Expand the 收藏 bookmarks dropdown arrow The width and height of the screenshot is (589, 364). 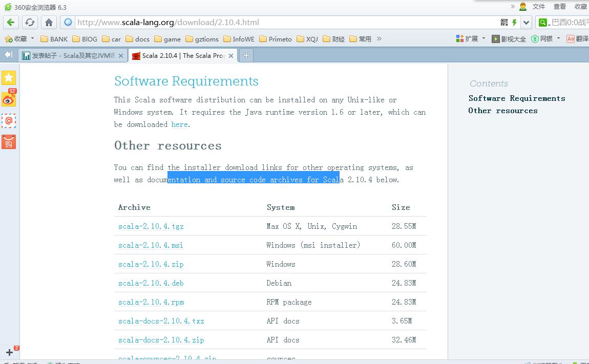point(33,38)
